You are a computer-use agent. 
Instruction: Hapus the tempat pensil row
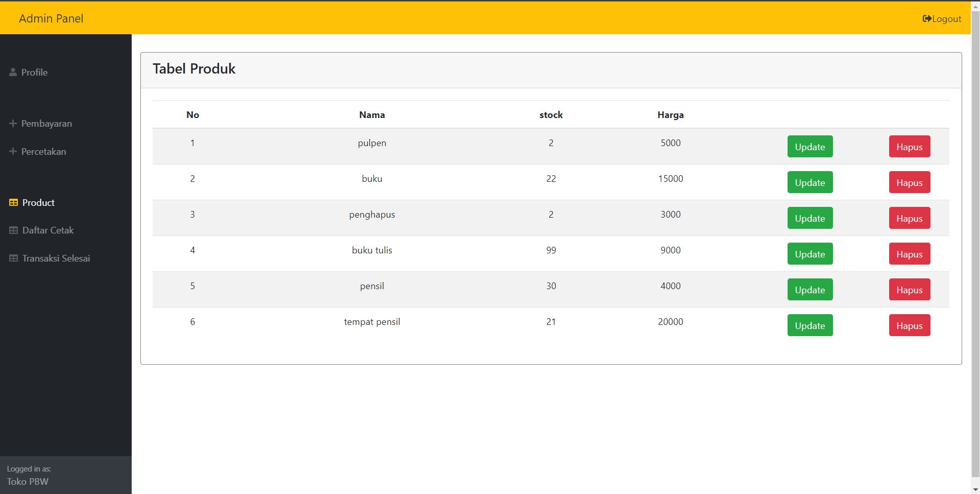point(910,325)
